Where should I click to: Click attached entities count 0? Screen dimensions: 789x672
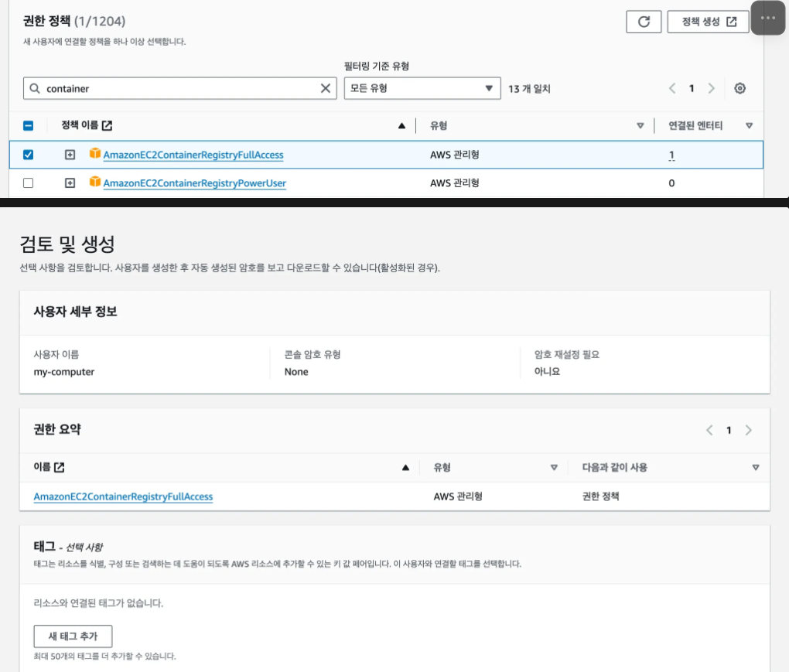(671, 183)
